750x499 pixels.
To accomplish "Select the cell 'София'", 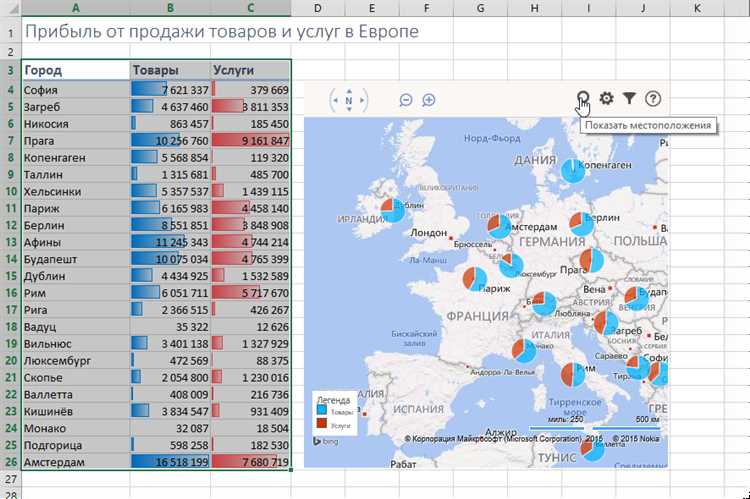I will point(76,90).
